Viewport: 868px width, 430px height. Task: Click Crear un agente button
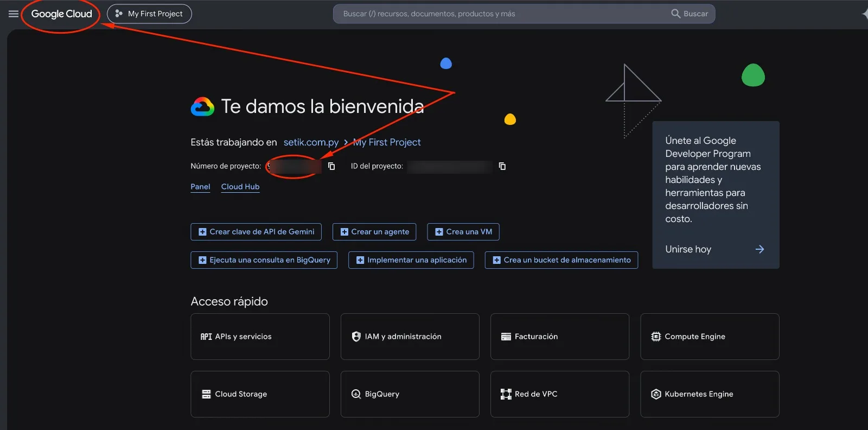374,232
